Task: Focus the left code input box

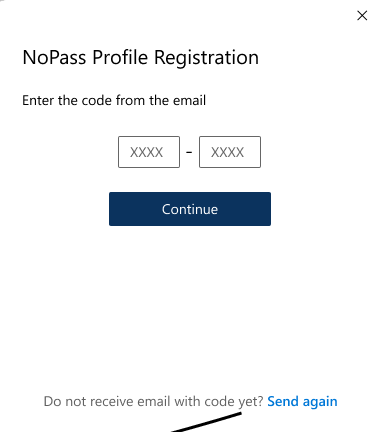Action: 149,152
